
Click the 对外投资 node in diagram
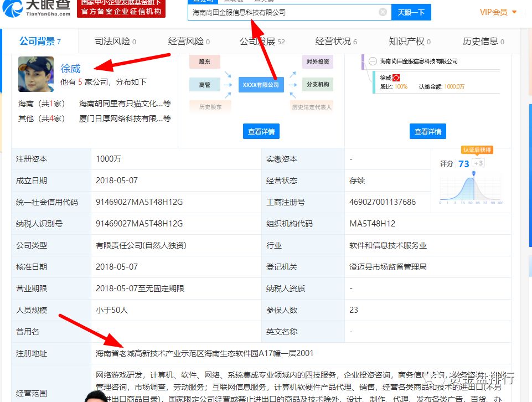[318, 62]
